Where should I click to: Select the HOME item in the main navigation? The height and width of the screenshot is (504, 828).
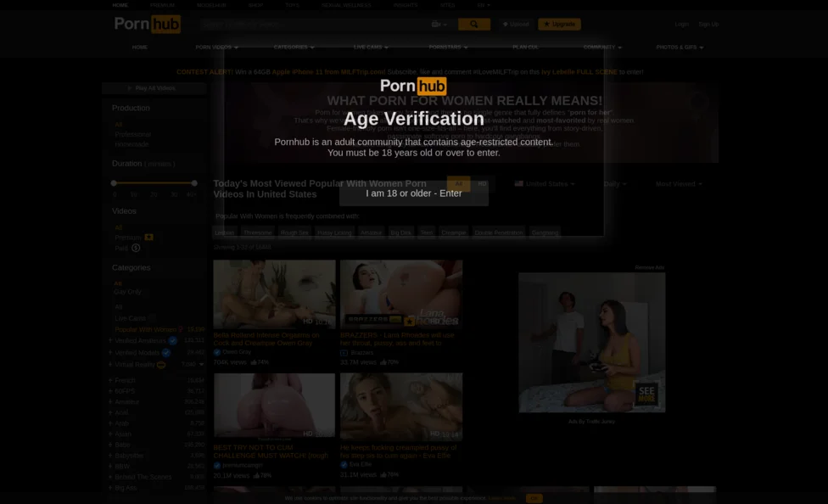click(139, 48)
